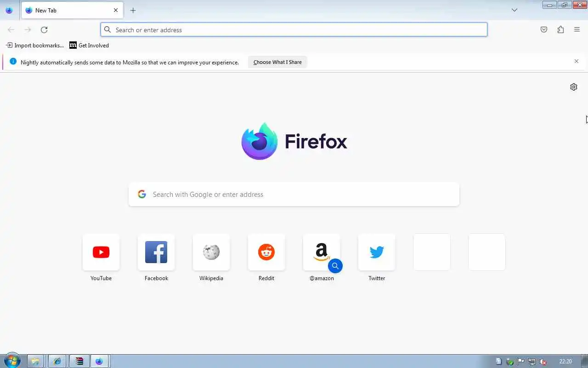
Task: Open Windows Explorer from the taskbar
Action: tap(36, 361)
